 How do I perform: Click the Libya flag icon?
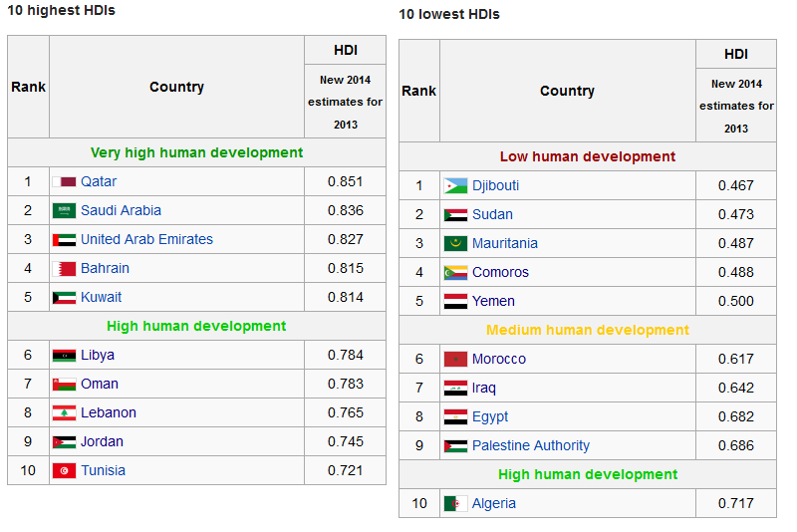click(64, 356)
